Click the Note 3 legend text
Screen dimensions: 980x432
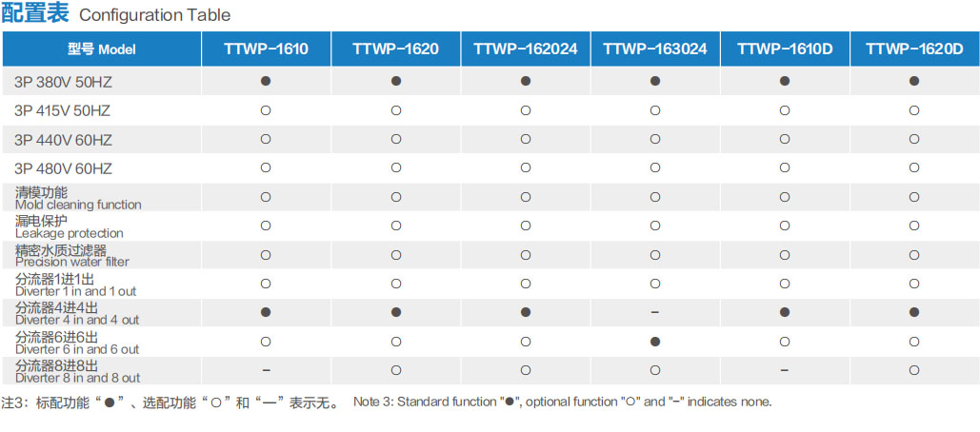click(563, 402)
